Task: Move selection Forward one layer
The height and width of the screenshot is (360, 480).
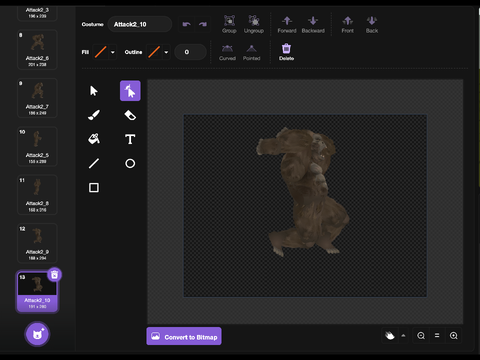Action: coord(287,24)
